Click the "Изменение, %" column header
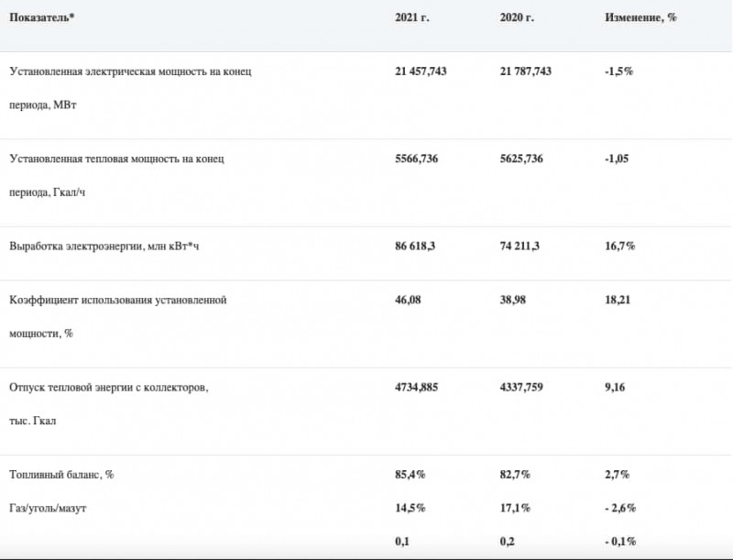733x560 pixels. pyautogui.click(x=640, y=18)
